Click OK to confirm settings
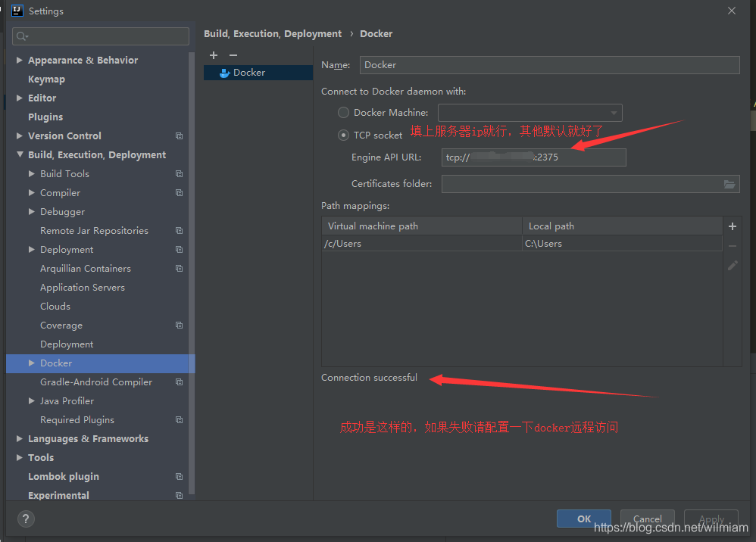The width and height of the screenshot is (756, 542). pyautogui.click(x=584, y=519)
